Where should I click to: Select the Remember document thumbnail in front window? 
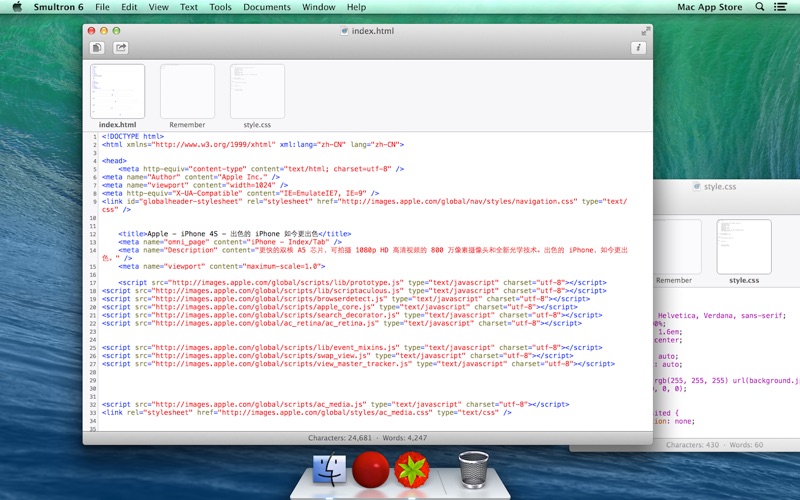(x=187, y=91)
